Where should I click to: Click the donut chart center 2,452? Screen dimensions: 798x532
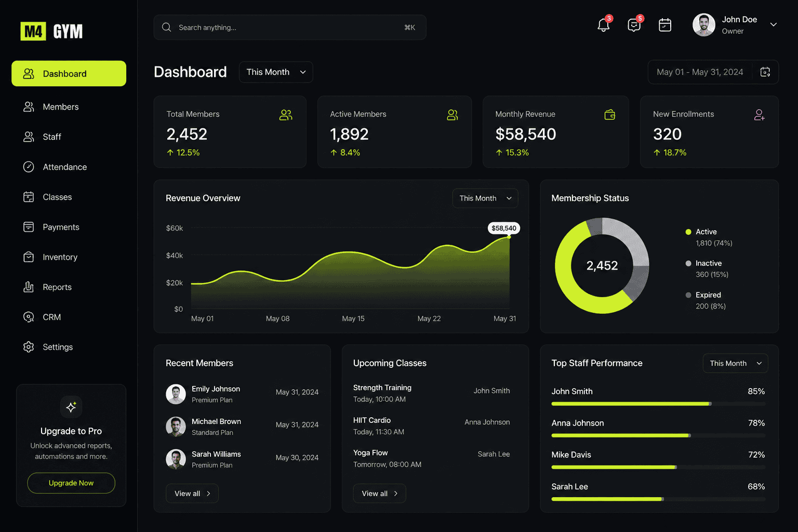pos(602,265)
